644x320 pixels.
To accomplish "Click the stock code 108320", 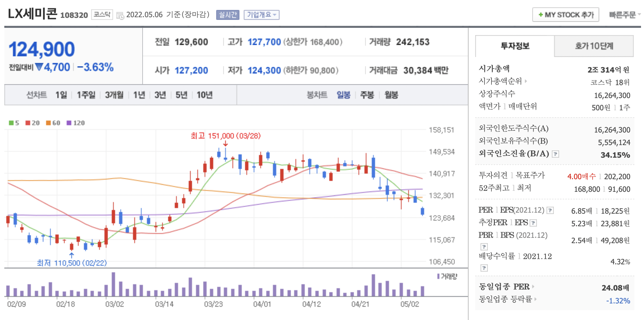I will point(74,15).
